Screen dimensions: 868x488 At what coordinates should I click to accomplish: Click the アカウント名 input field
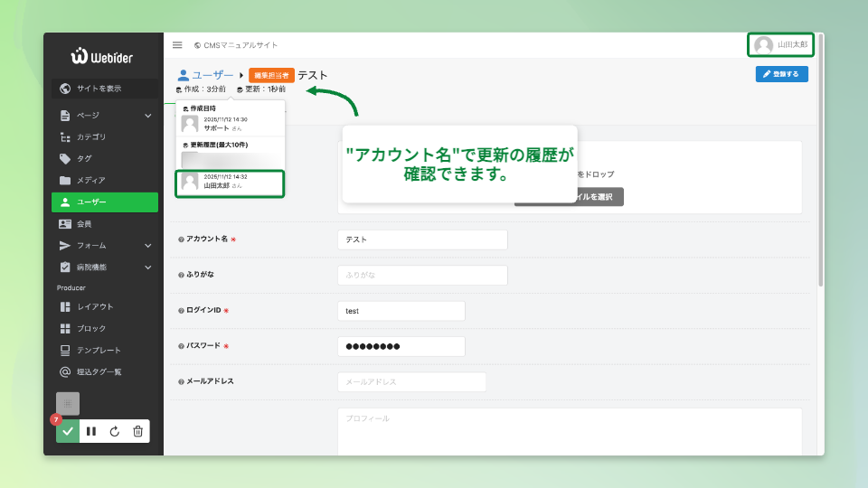tap(422, 239)
